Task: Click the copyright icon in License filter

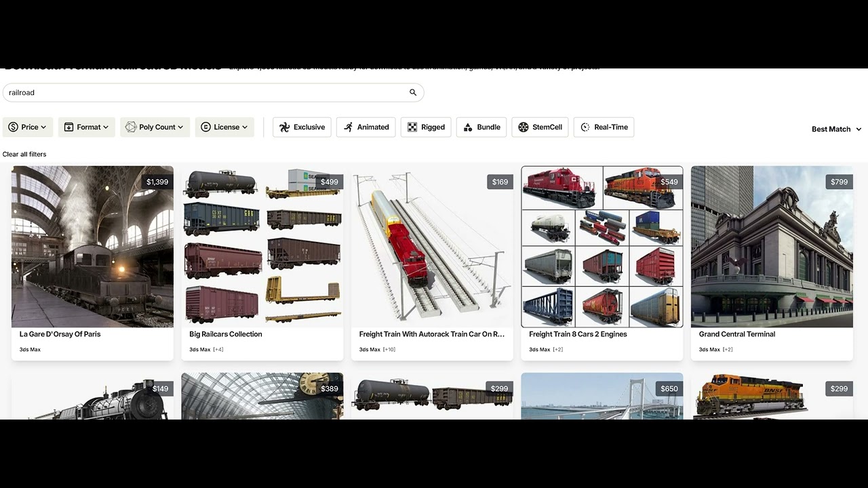Action: (205, 127)
